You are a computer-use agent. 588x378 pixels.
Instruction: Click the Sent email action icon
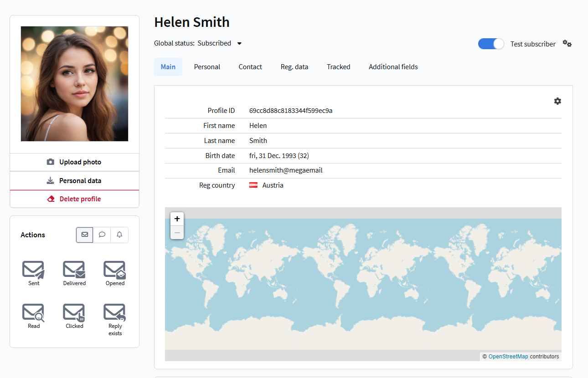[x=34, y=270]
